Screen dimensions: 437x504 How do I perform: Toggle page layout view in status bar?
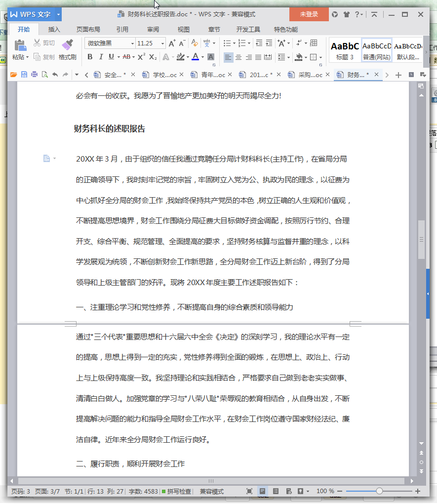click(x=263, y=491)
